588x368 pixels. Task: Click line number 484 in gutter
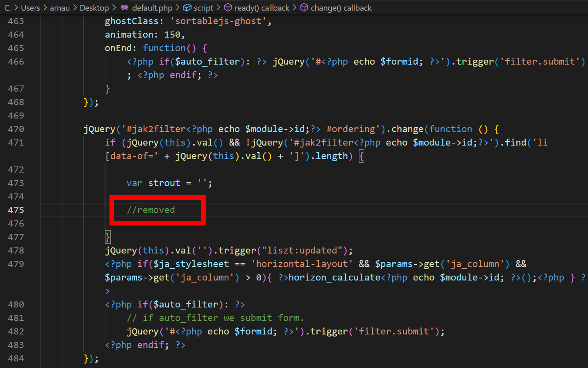(16, 358)
